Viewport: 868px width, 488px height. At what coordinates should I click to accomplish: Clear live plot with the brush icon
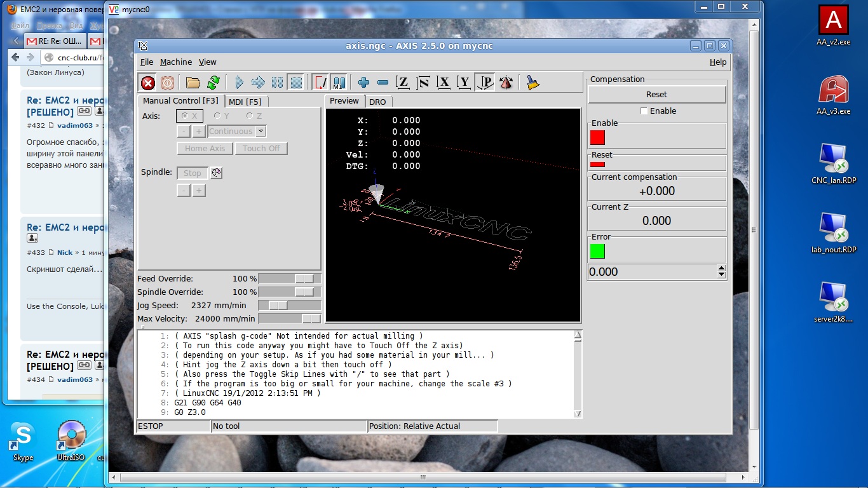click(x=533, y=83)
